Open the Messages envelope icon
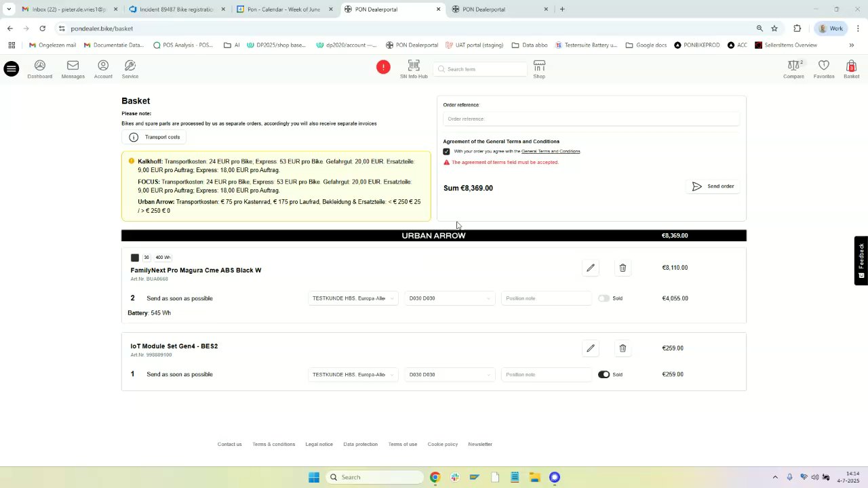868x488 pixels. pyautogui.click(x=73, y=69)
